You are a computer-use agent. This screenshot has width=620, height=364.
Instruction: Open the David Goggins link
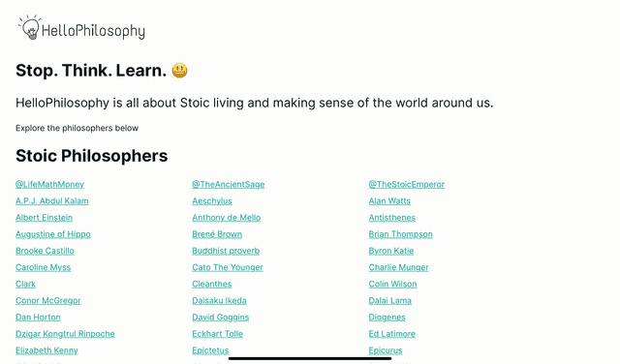pyautogui.click(x=221, y=317)
